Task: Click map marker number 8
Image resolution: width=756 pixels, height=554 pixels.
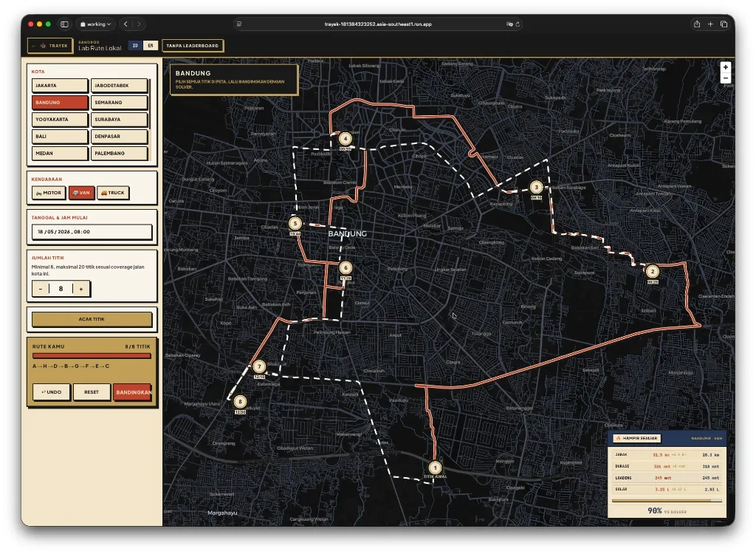Action: [x=240, y=402]
